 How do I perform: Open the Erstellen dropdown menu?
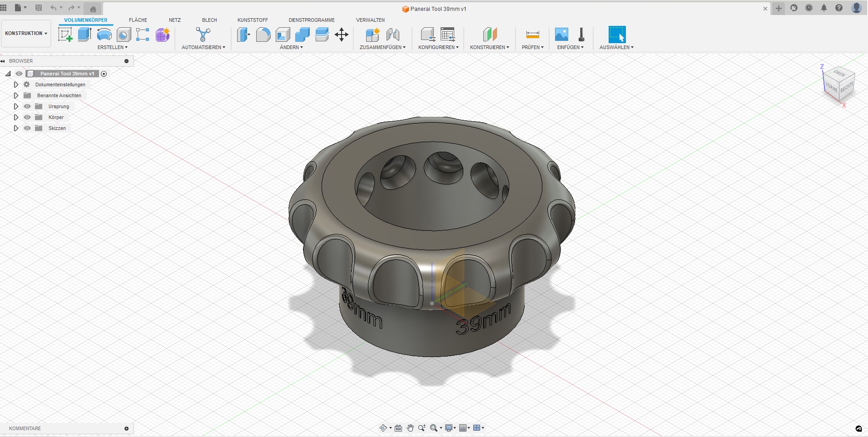coord(112,47)
